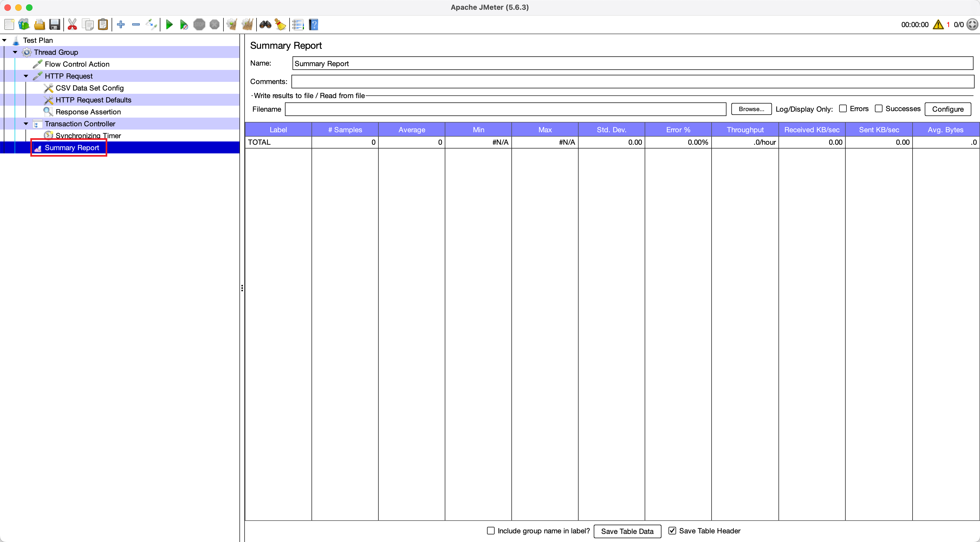
Task: Click the Max column header
Action: (x=545, y=130)
